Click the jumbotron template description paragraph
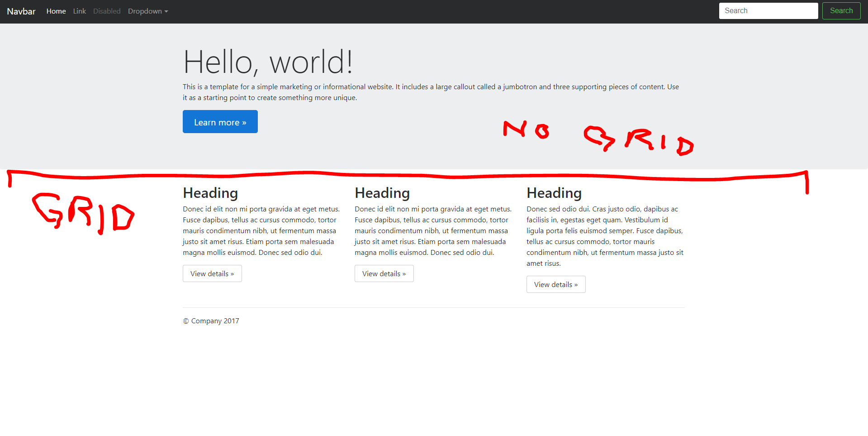Viewport: 868px width, 436px height. click(x=430, y=92)
